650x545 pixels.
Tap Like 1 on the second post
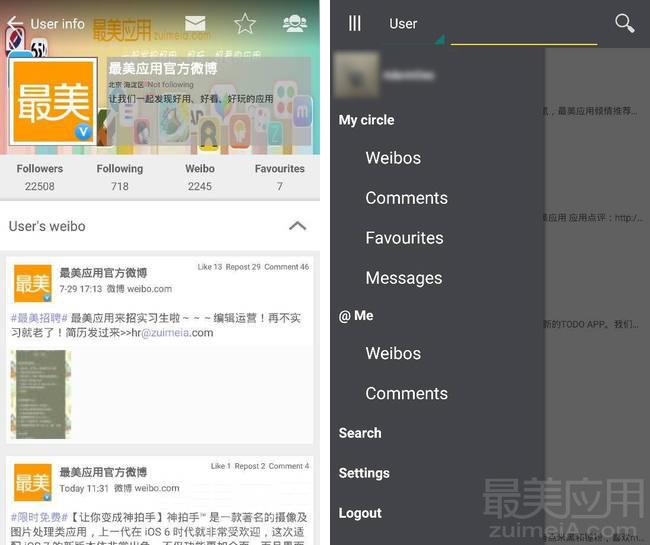(x=221, y=466)
